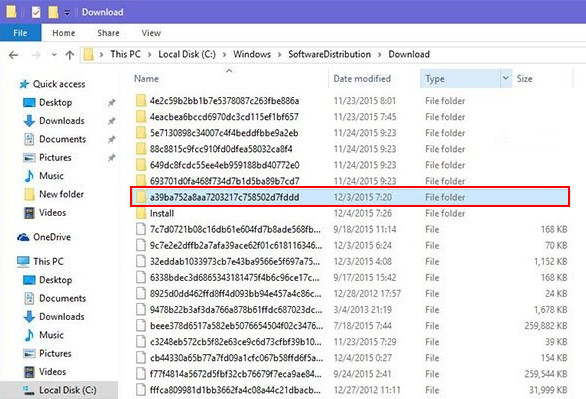Select file beginning with 32eddab1033973cb7e43
Image resolution: width=586 pixels, height=399 pixels.
(x=235, y=262)
